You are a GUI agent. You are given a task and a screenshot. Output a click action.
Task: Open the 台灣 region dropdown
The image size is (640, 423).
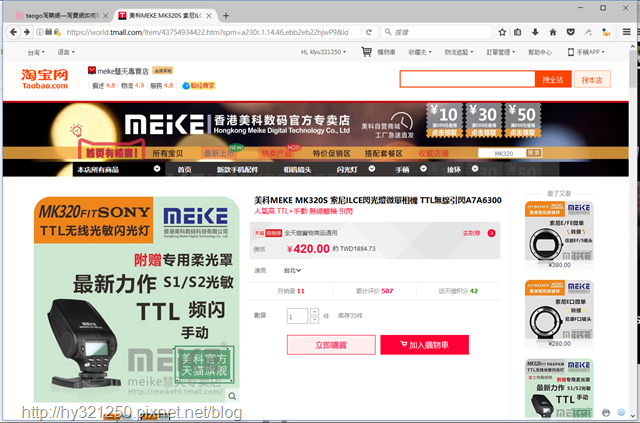[36, 52]
